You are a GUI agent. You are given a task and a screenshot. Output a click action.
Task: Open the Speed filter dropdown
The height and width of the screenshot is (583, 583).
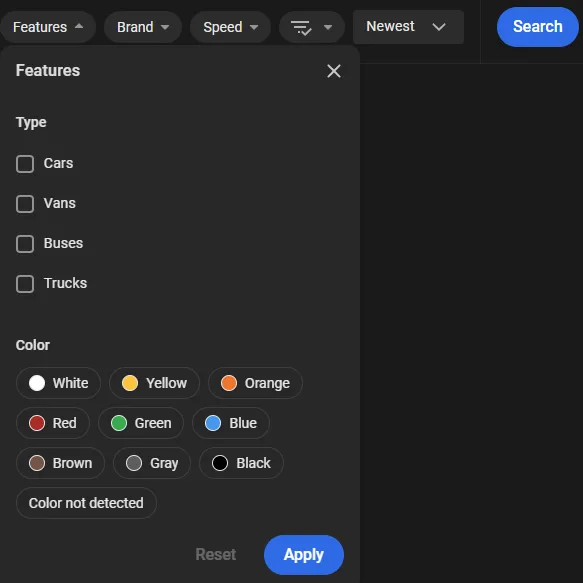[230, 27]
